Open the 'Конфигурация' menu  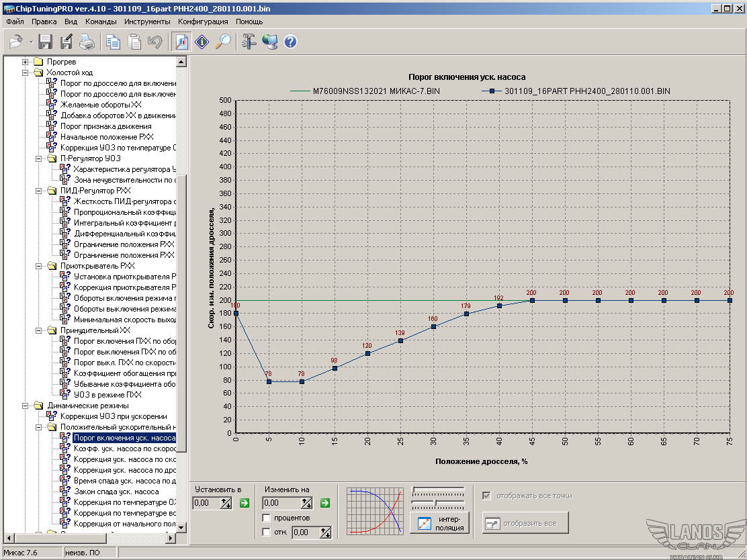[203, 21]
